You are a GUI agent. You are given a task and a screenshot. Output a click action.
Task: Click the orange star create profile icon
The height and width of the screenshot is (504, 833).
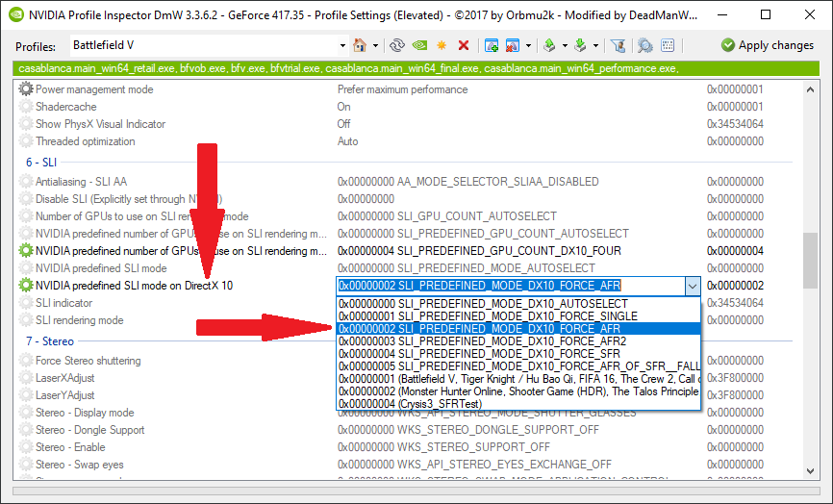coord(442,45)
